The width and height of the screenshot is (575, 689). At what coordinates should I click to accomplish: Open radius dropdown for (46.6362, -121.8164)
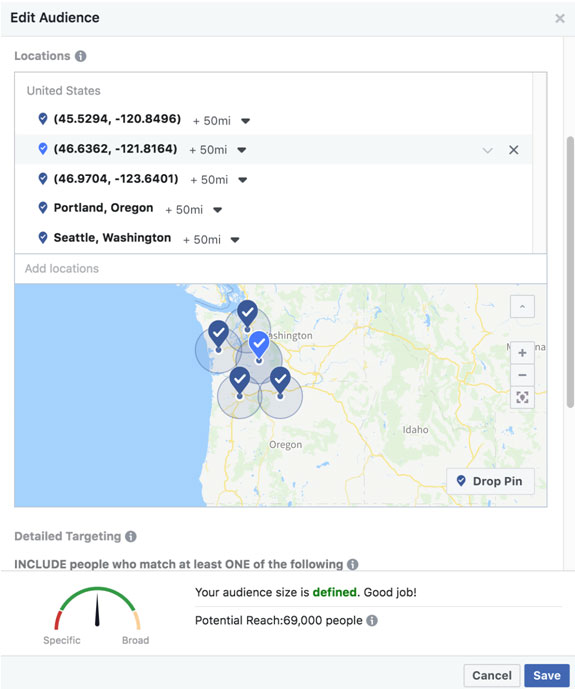(x=242, y=150)
